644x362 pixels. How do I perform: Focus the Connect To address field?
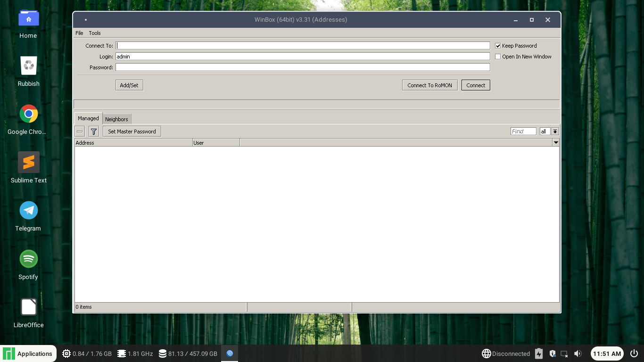(303, 46)
